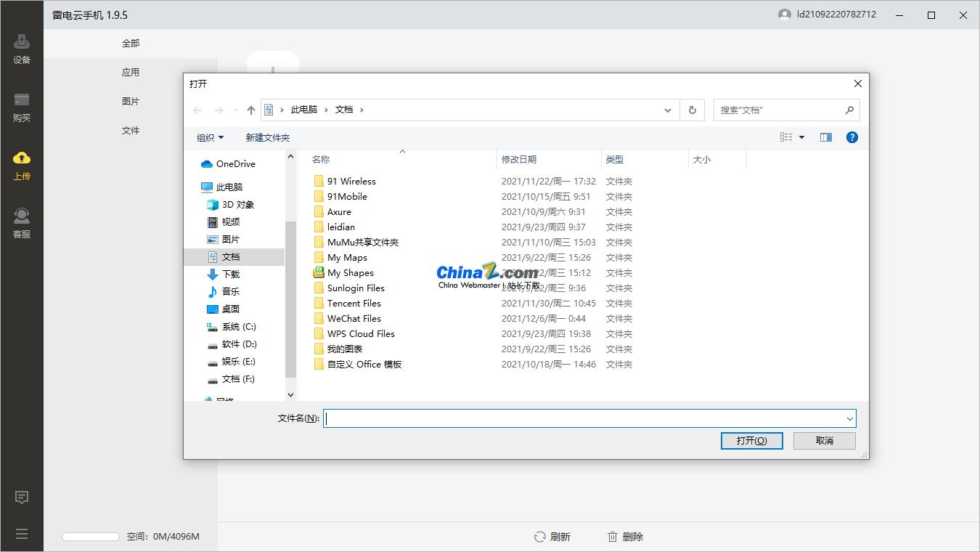Click the user avatar icon beside account ID
Screen dimensions: 980x552
(x=784, y=15)
